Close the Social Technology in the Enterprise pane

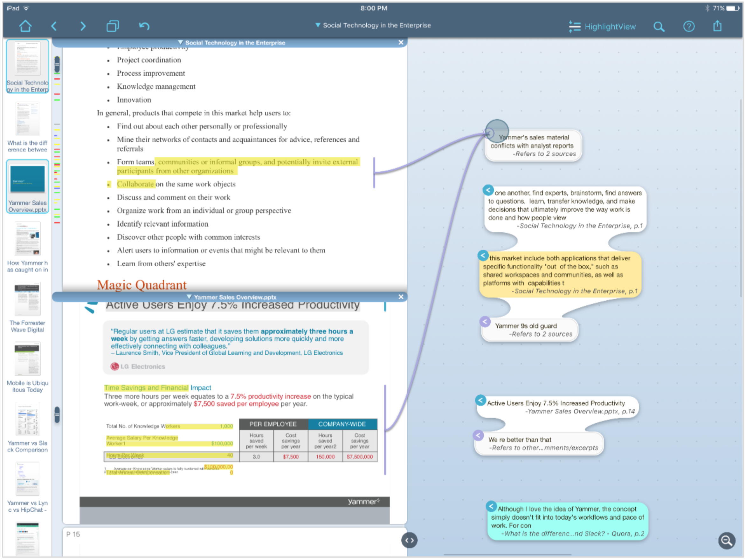coord(401,43)
